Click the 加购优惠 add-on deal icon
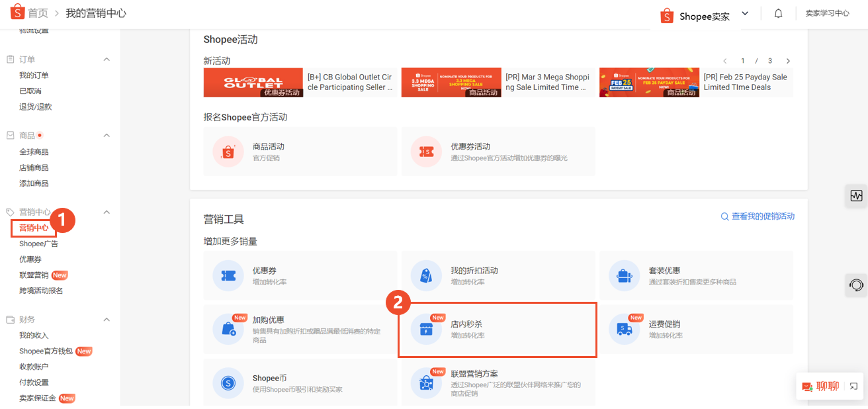The height and width of the screenshot is (409, 868). (x=228, y=329)
